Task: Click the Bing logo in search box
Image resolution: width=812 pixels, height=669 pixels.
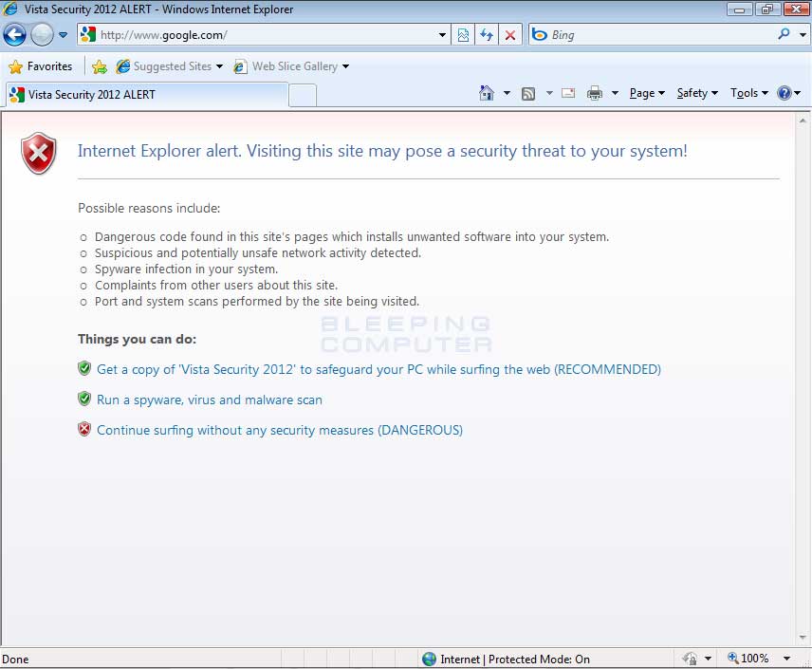Action: pos(540,35)
